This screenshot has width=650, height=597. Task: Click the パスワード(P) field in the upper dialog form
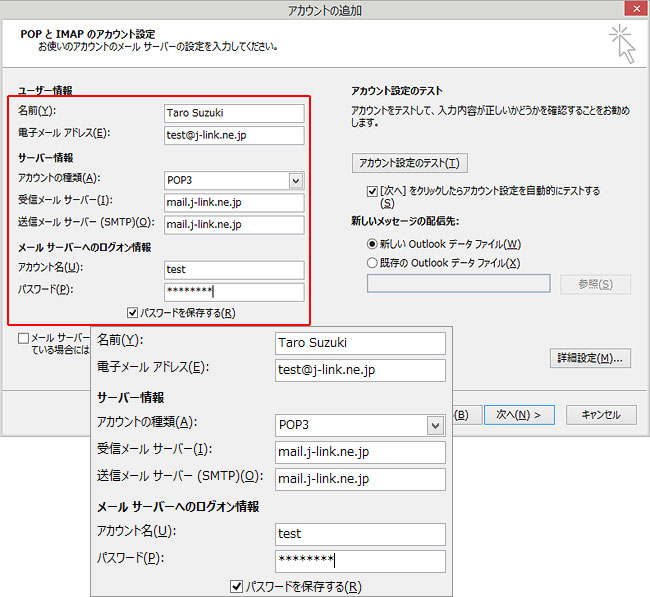coord(234,292)
